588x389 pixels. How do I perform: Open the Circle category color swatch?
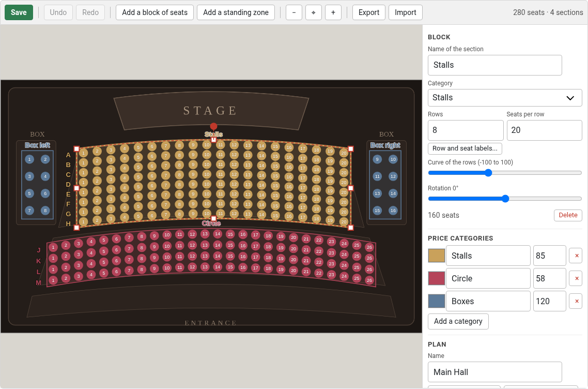point(436,278)
